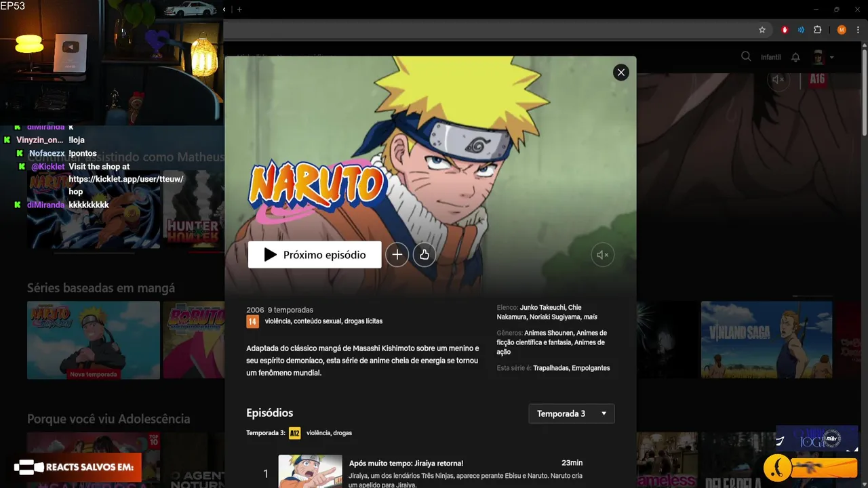
Task: Open the Netflix search magnifier icon
Action: click(746, 57)
